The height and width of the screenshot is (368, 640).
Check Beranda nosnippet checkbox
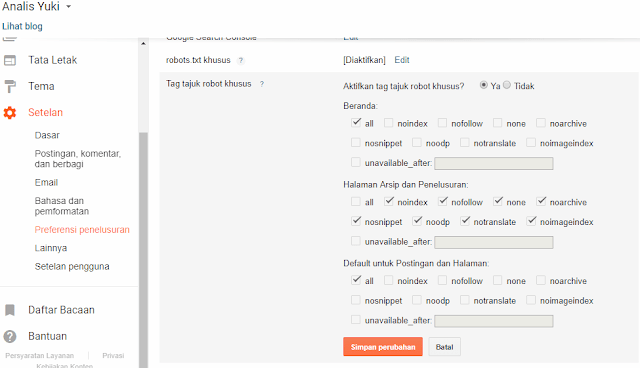[356, 142]
